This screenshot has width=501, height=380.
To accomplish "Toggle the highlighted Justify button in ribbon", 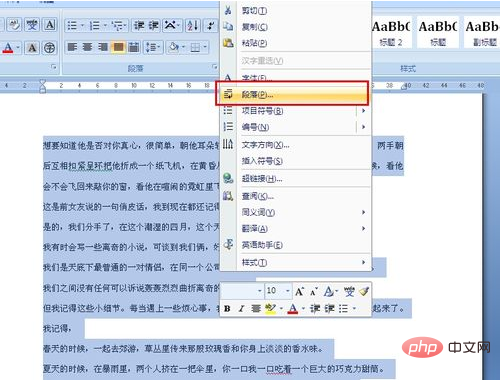I will coord(118,47).
